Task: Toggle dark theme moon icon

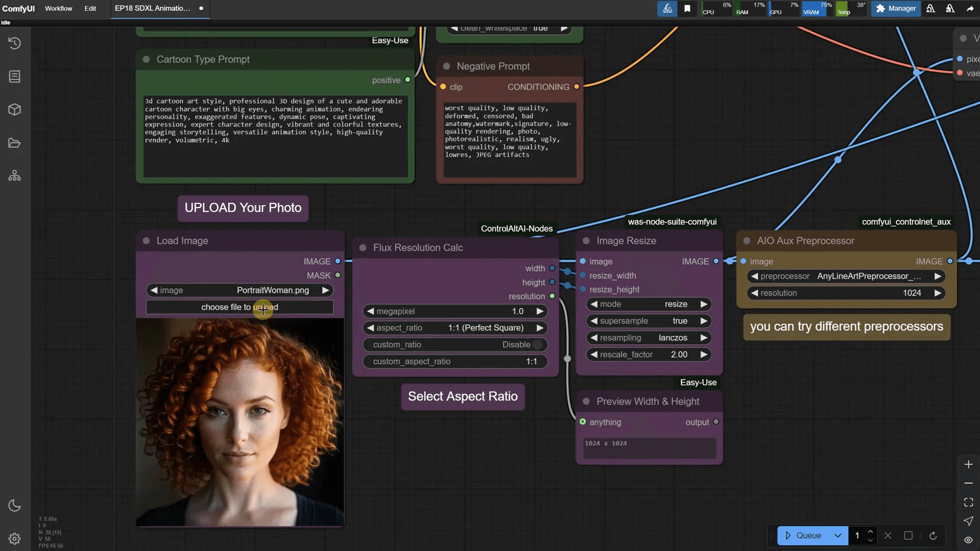Action: [x=14, y=506]
